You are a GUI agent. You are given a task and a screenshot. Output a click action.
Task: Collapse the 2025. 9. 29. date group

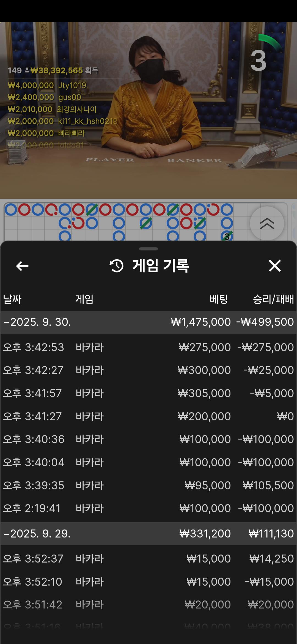tap(37, 534)
